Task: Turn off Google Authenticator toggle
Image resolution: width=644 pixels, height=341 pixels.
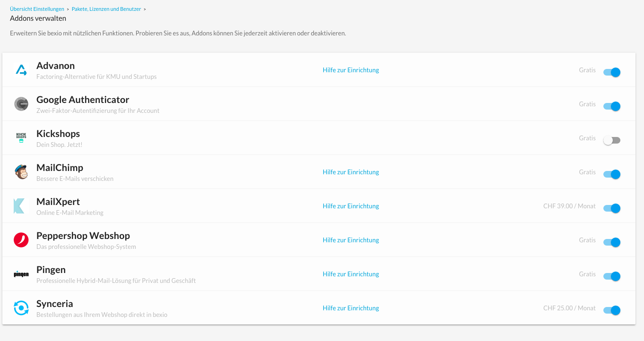Action: [612, 106]
